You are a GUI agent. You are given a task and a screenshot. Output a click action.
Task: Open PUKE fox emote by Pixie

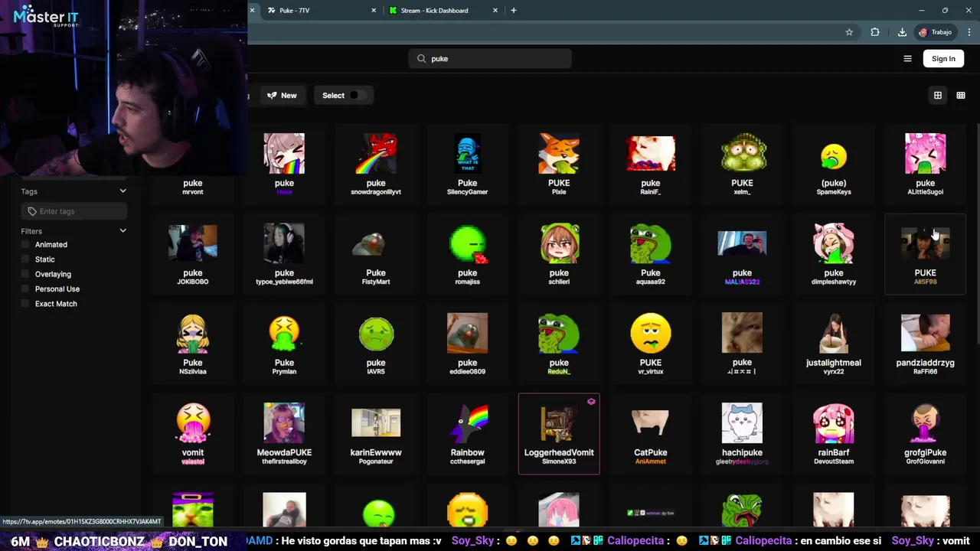pyautogui.click(x=559, y=166)
